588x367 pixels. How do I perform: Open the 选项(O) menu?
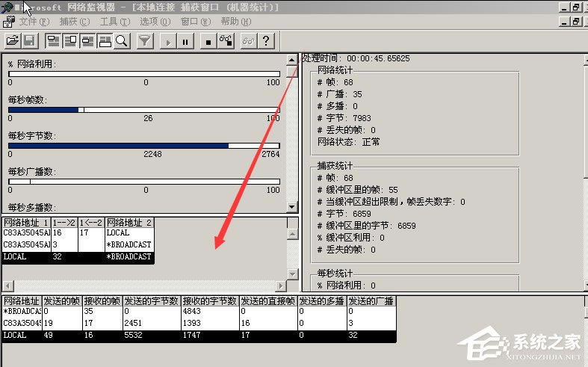pos(155,22)
